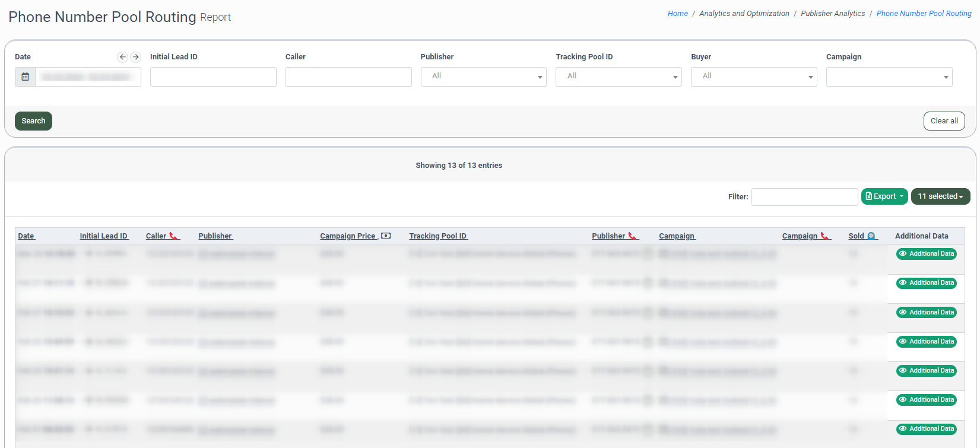Click the next date range arrow

click(x=136, y=57)
